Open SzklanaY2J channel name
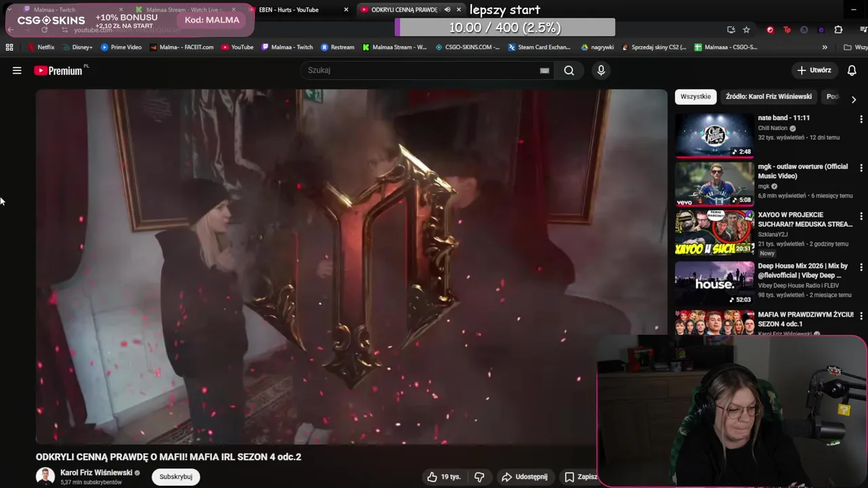The height and width of the screenshot is (488, 868). (773, 235)
